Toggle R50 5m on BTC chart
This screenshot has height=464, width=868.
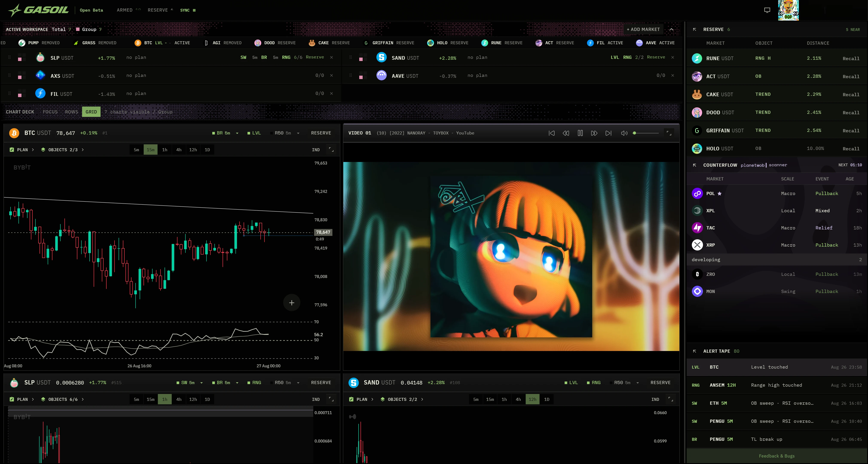point(281,133)
